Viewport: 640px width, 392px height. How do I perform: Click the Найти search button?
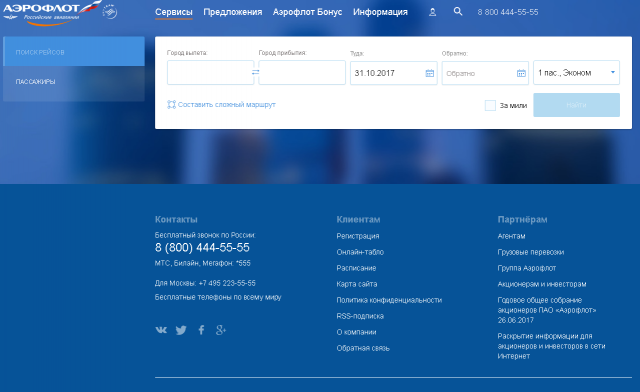(576, 105)
